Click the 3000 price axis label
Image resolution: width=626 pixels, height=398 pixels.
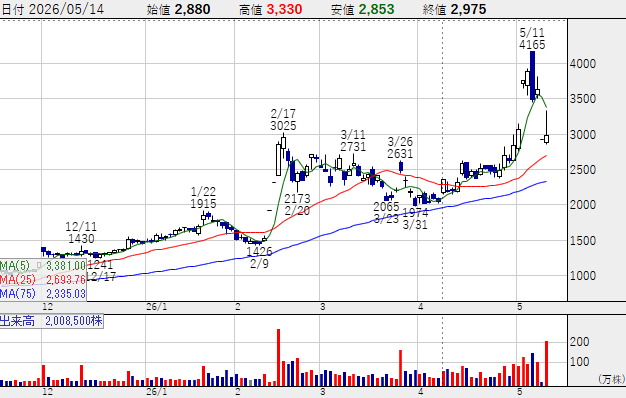click(x=583, y=135)
